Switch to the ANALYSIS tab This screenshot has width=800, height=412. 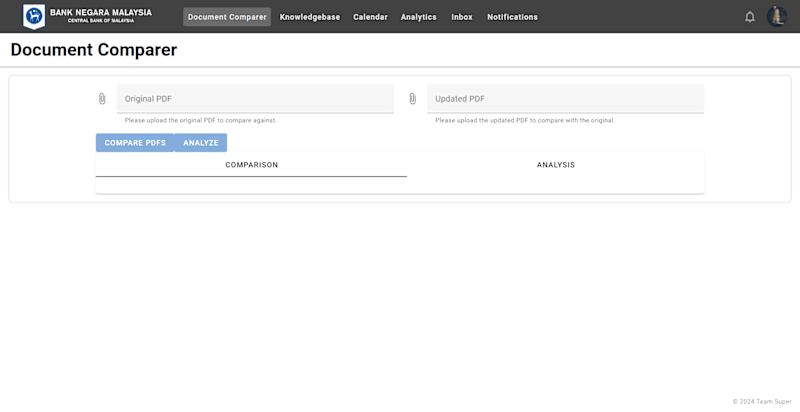click(x=556, y=165)
